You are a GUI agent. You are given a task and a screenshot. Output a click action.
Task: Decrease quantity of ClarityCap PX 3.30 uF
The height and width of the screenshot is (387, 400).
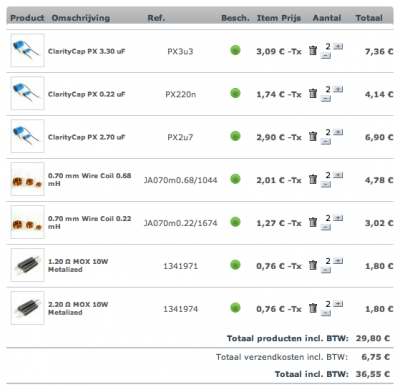326,56
